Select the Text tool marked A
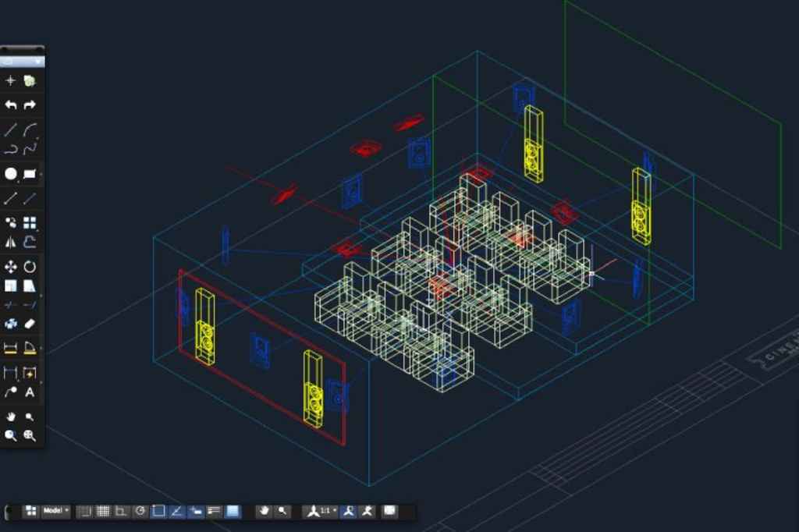The width and height of the screenshot is (799, 532). click(x=30, y=392)
